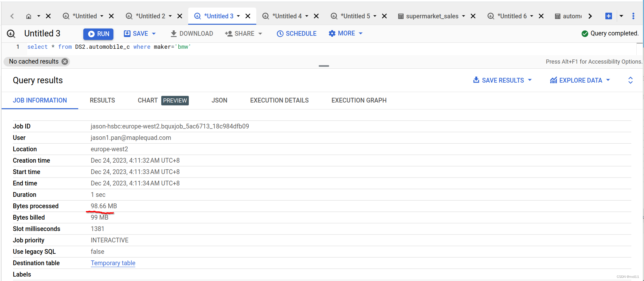
Task: Open the SHARE menu
Action: pos(243,34)
